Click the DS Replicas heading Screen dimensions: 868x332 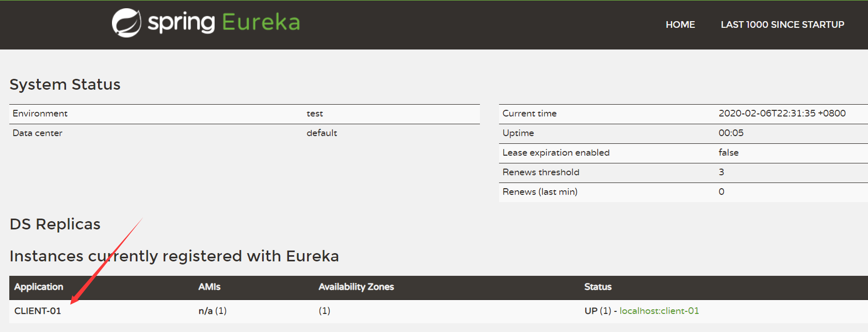pos(55,224)
